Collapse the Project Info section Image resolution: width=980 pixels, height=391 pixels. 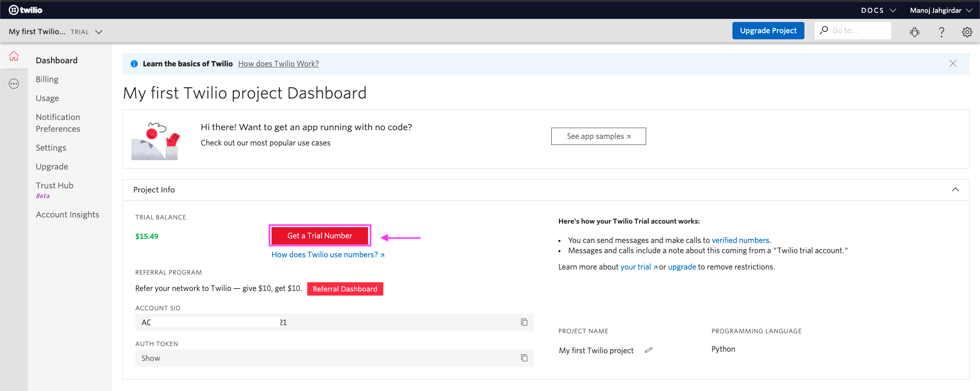click(955, 189)
